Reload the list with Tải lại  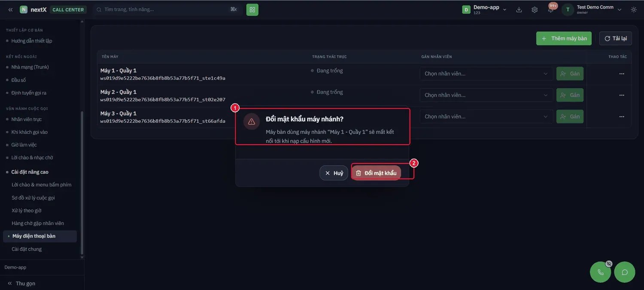(616, 39)
